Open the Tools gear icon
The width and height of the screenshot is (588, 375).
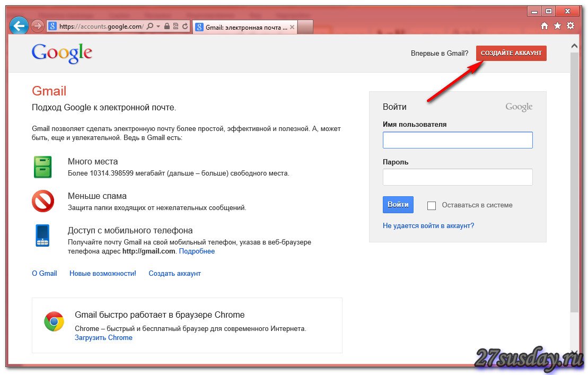(x=571, y=26)
